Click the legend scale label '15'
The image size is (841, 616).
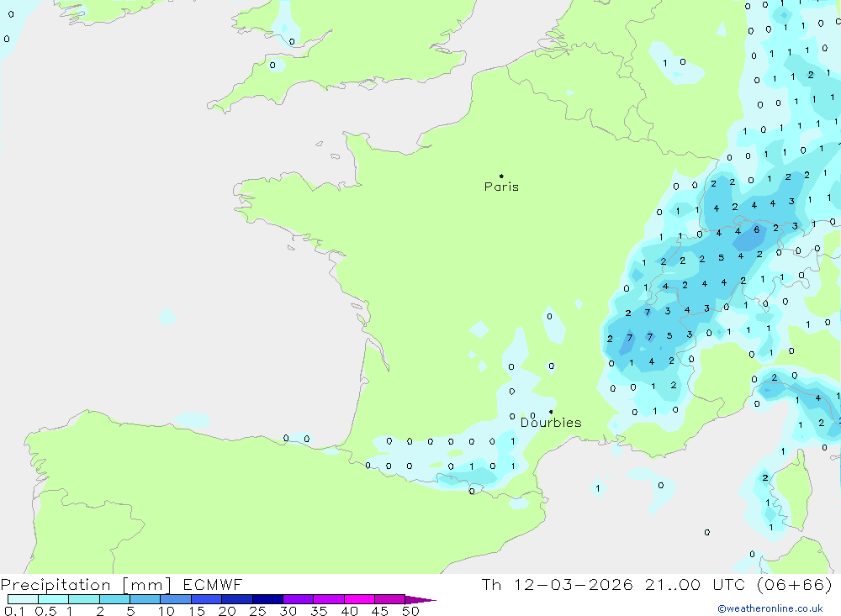(197, 611)
